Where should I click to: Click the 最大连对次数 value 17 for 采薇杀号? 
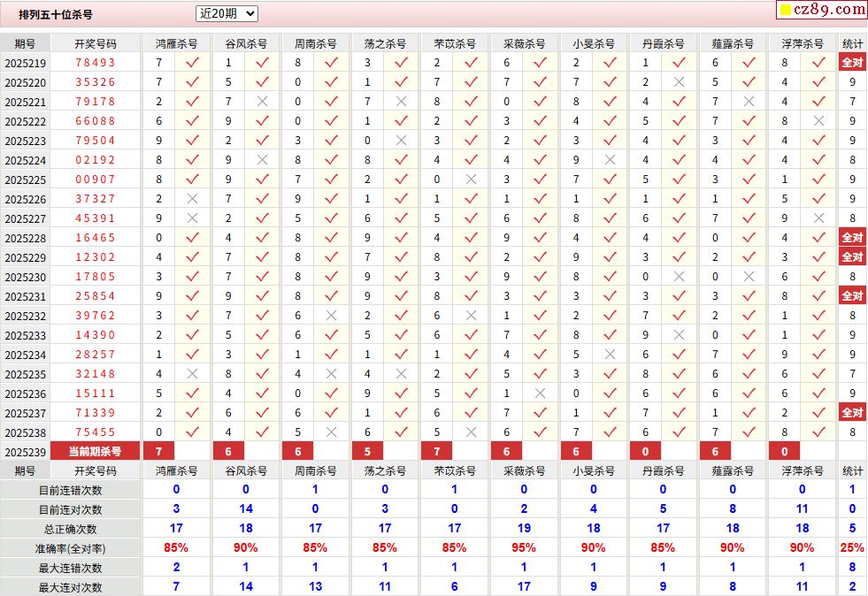pos(524,586)
